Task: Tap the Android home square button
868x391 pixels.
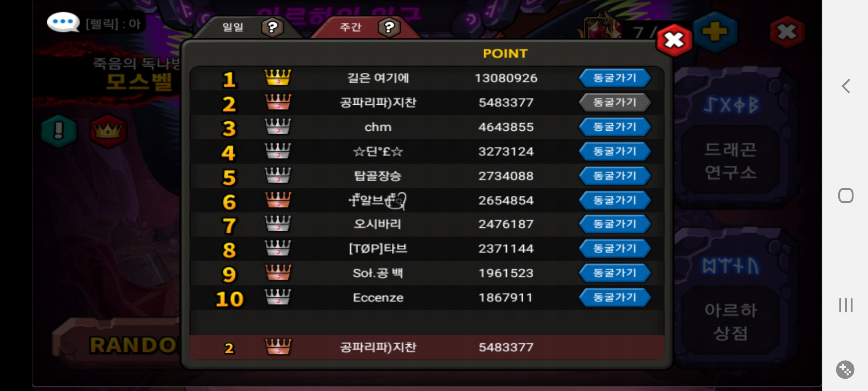Action: (x=846, y=195)
